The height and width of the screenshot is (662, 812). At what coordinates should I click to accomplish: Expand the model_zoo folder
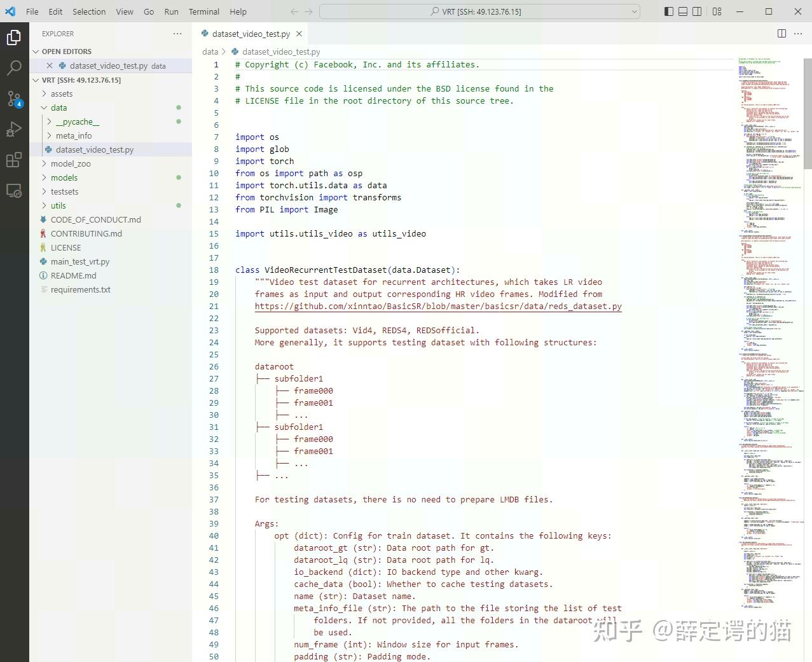71,164
